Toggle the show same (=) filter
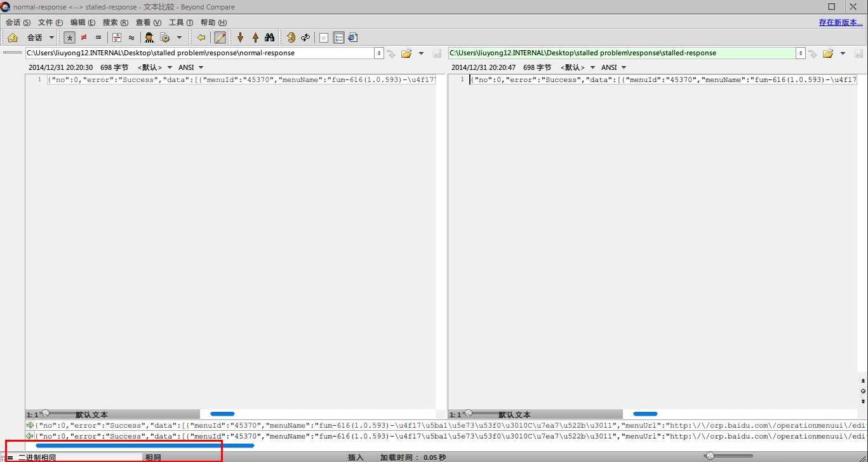The width and height of the screenshot is (868, 462). [98, 37]
